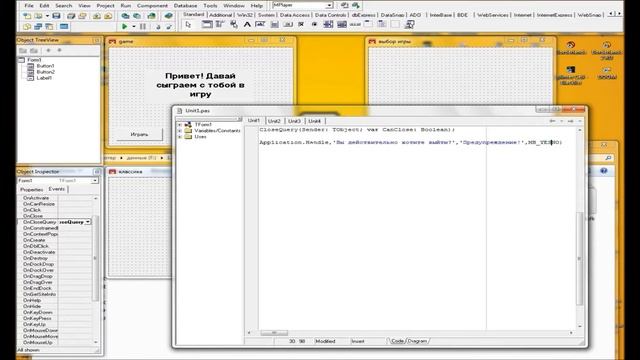The height and width of the screenshot is (360, 640).
Task: Click the Set debug desktop icon
Action: point(356,5)
